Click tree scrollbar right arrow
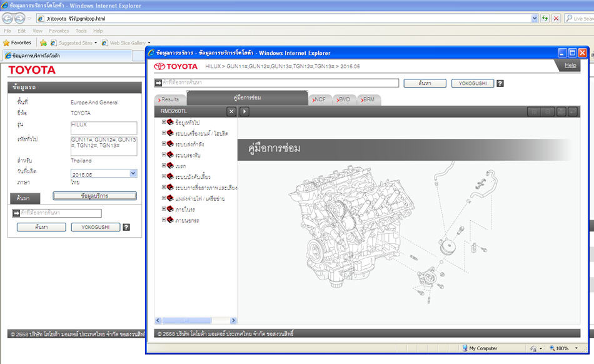 [x=233, y=320]
